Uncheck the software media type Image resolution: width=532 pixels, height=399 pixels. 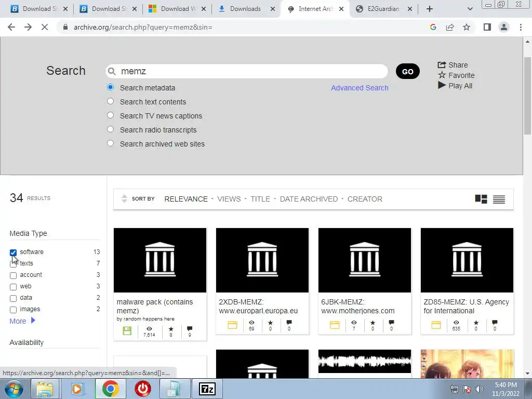tap(13, 252)
